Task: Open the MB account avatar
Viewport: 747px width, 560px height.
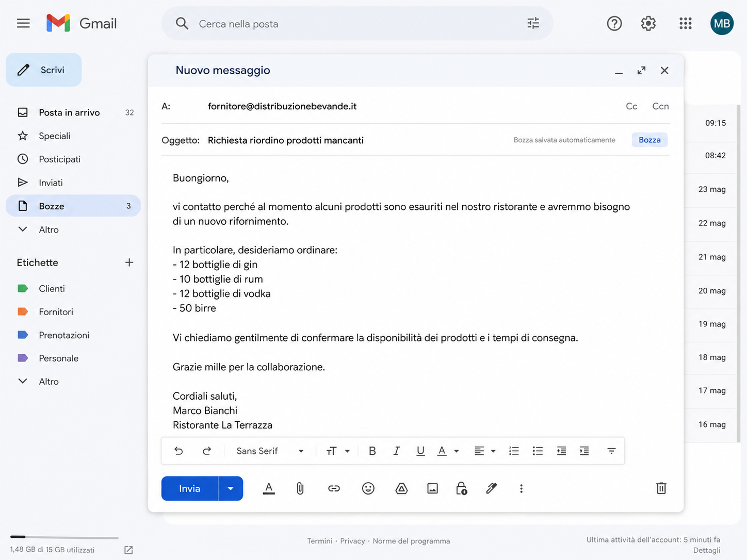Action: click(x=722, y=23)
